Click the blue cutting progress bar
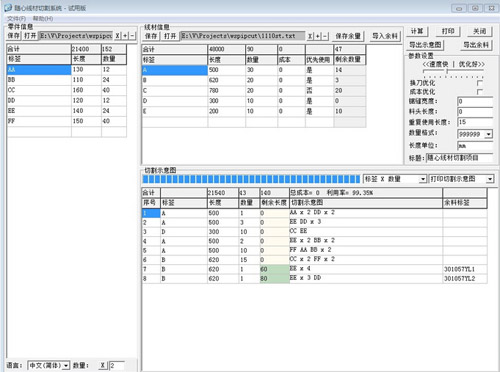 click(x=251, y=179)
